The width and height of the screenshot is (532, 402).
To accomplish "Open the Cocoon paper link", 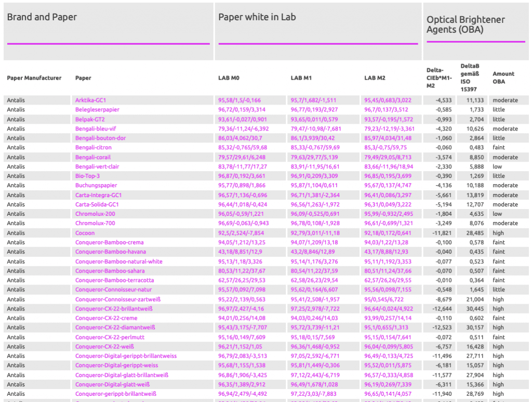I will [x=85, y=233].
